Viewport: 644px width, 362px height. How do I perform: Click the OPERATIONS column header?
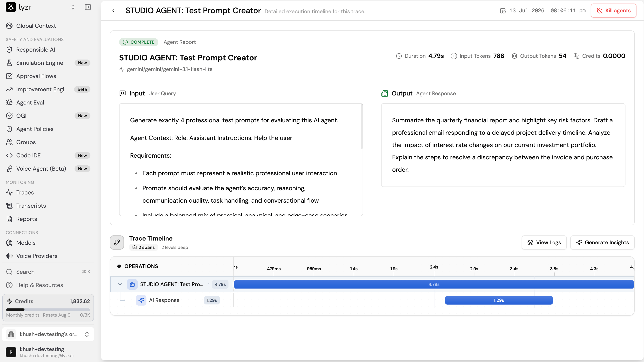[141, 266]
